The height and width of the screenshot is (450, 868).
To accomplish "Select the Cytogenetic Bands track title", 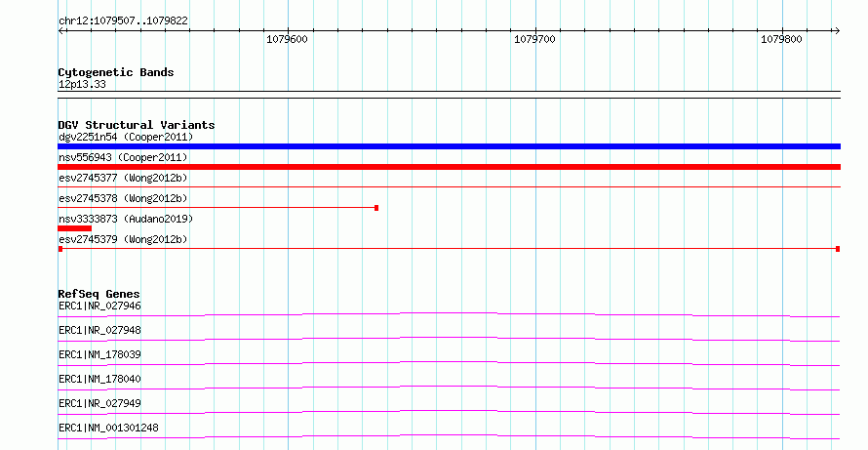I will pyautogui.click(x=116, y=72).
